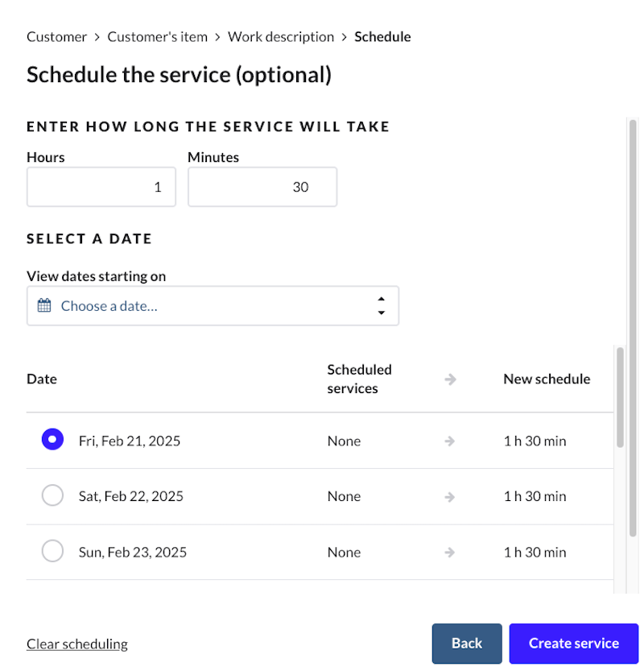
Task: Click the arrow icon in the Fri, Feb 21 row
Action: [x=450, y=440]
